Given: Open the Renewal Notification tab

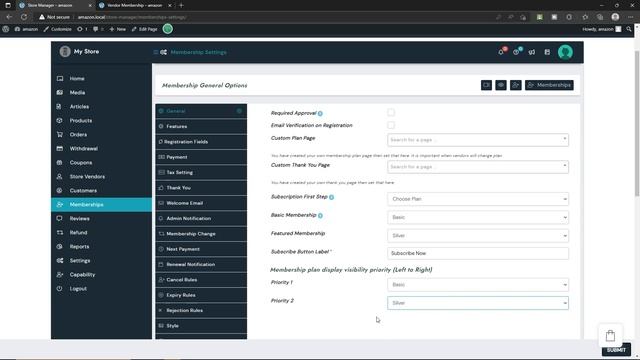Looking at the screenshot, I should [x=201, y=264].
